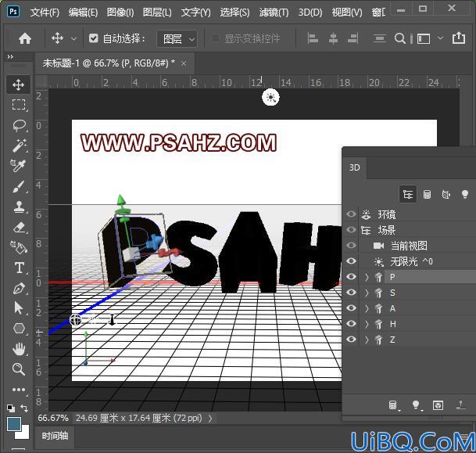476x453 pixels.
Task: Click the align horizontal centers icon
Action: click(333, 38)
